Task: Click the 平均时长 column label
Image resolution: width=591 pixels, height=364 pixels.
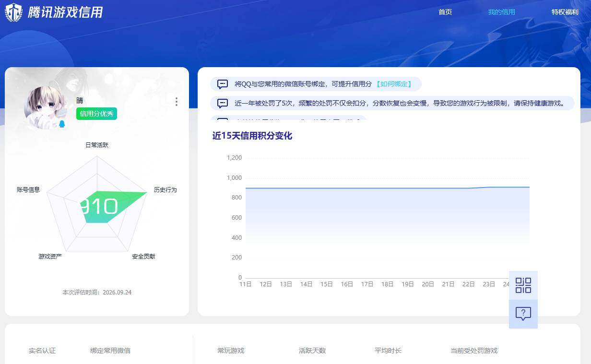Action: coord(388,351)
